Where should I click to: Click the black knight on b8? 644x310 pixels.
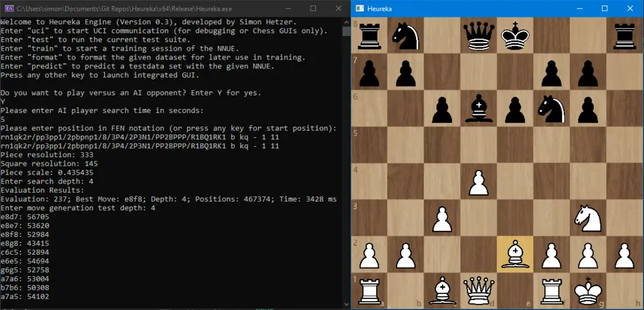406,35
